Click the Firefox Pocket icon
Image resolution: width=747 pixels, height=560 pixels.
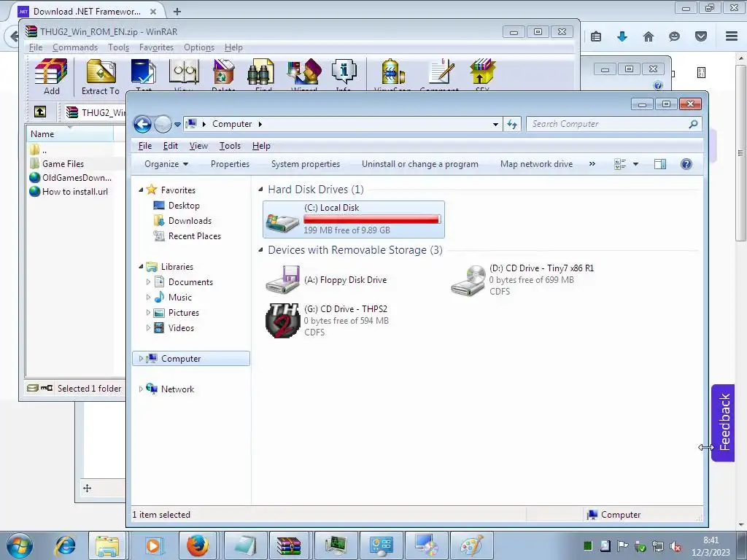(x=701, y=36)
